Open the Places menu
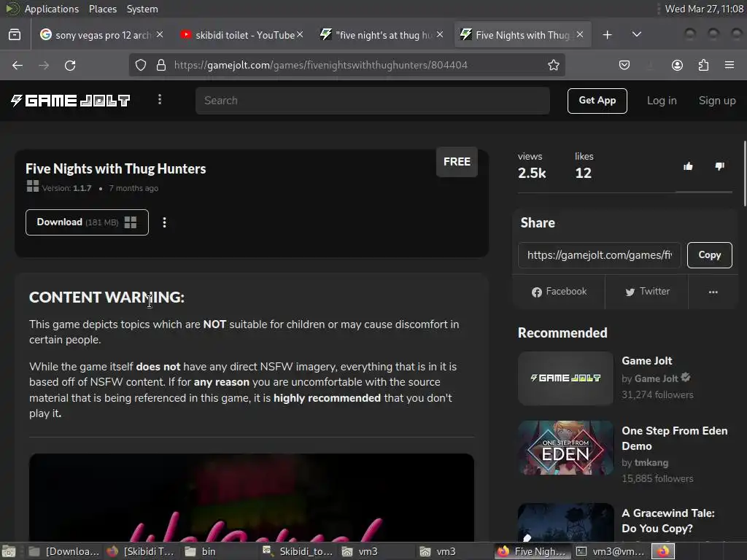Screen dimensions: 747x560 coord(102,9)
